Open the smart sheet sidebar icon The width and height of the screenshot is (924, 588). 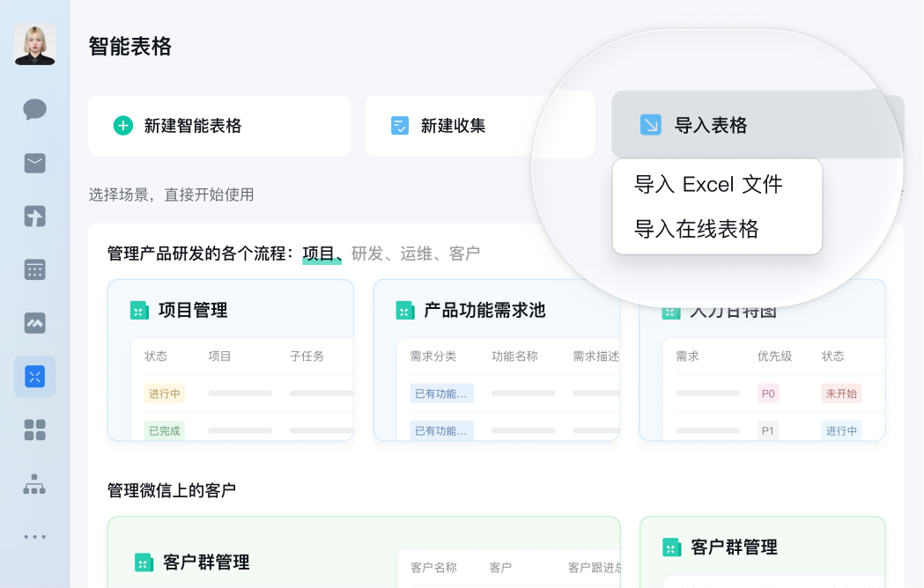(x=34, y=377)
